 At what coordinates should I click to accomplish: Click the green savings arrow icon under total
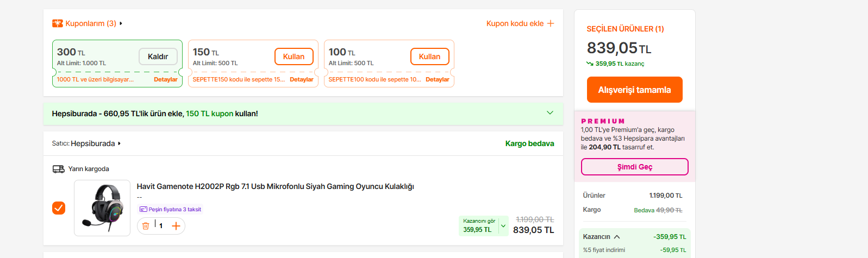point(590,64)
